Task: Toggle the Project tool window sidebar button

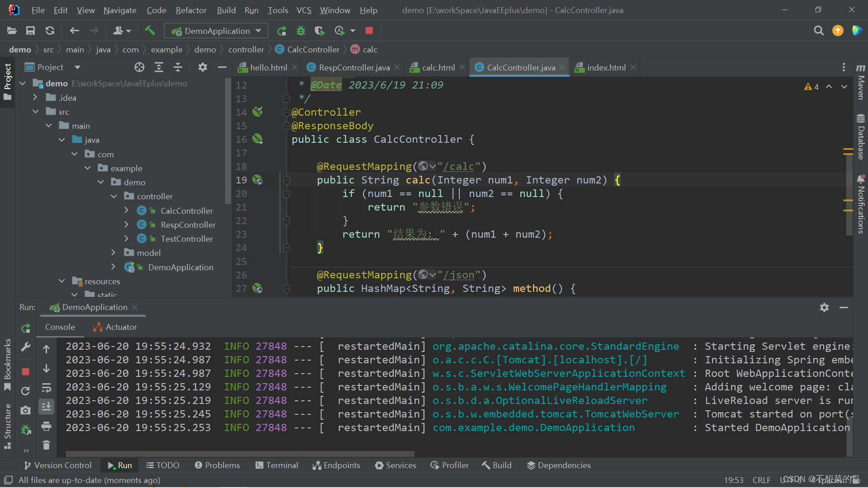Action: (x=7, y=81)
